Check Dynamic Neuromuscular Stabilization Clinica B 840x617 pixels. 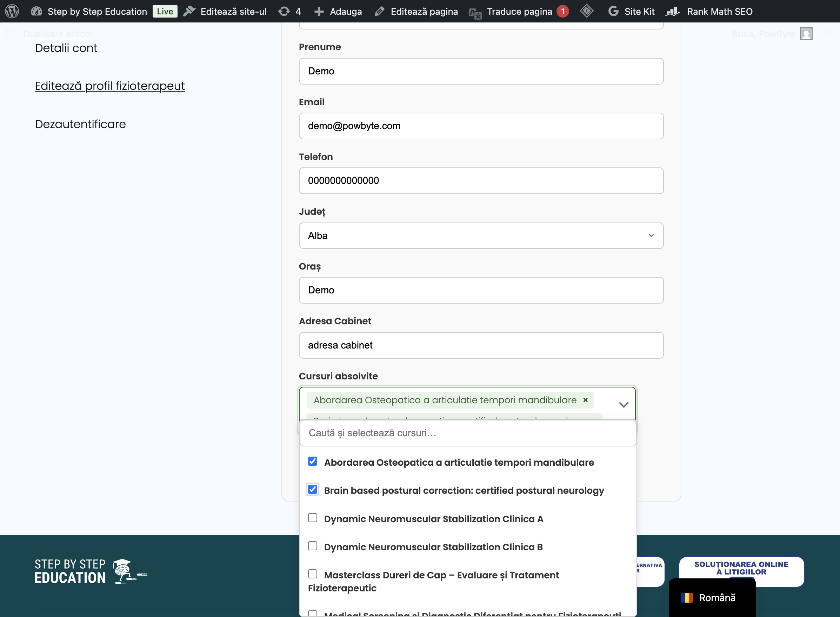tap(313, 546)
